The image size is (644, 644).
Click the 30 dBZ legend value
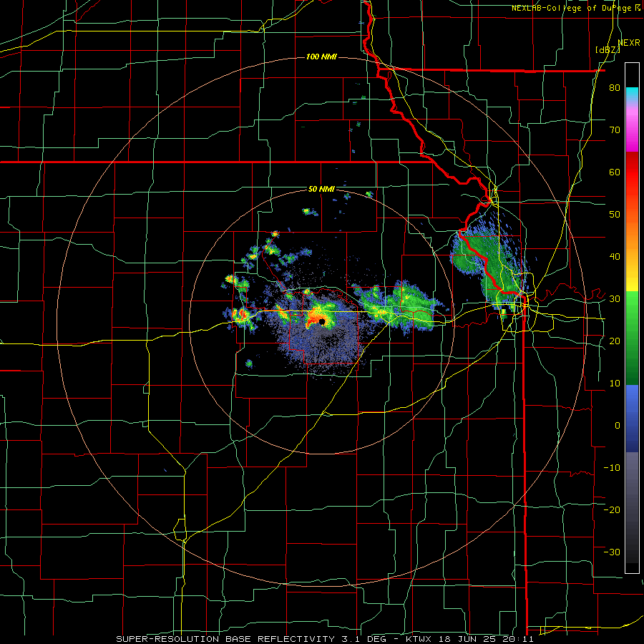(615, 299)
